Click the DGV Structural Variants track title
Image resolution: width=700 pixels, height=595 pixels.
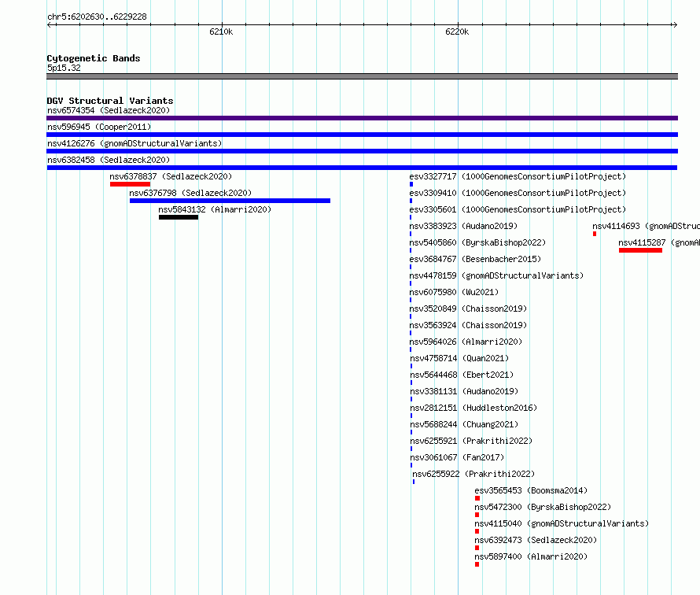(x=110, y=101)
